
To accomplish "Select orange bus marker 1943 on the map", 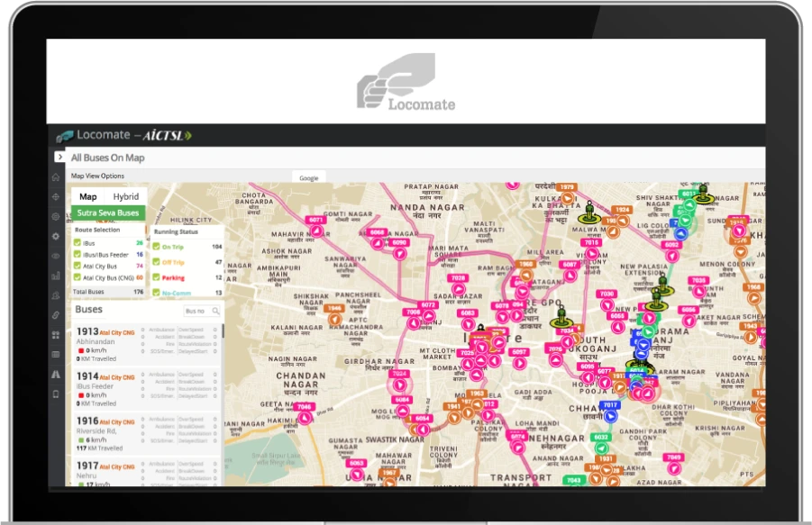I will (751, 332).
